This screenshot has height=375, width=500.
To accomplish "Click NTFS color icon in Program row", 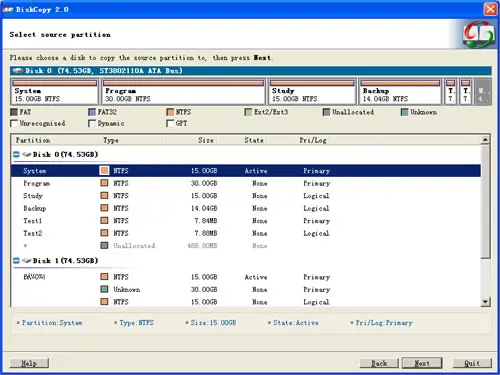I will tap(104, 183).
